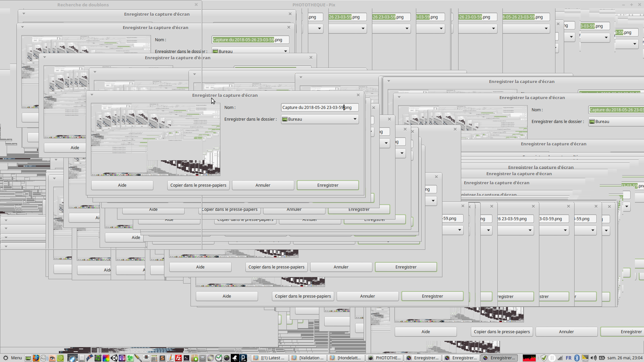This screenshot has width=644, height=362.
Task: Click the volume speaker tray icon
Action: [593, 358]
